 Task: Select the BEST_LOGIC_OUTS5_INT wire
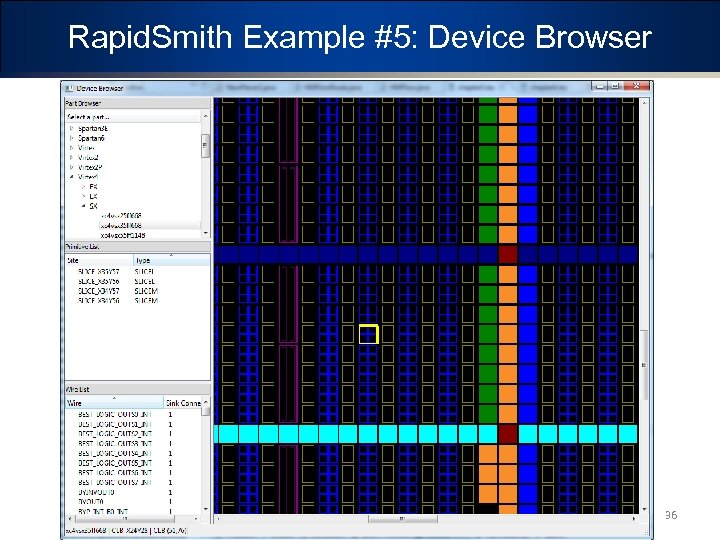tap(115, 463)
